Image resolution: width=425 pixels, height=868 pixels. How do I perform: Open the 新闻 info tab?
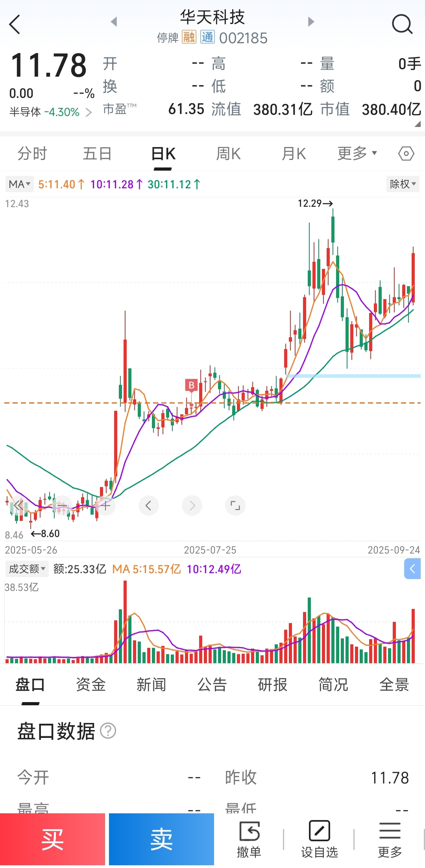[152, 685]
